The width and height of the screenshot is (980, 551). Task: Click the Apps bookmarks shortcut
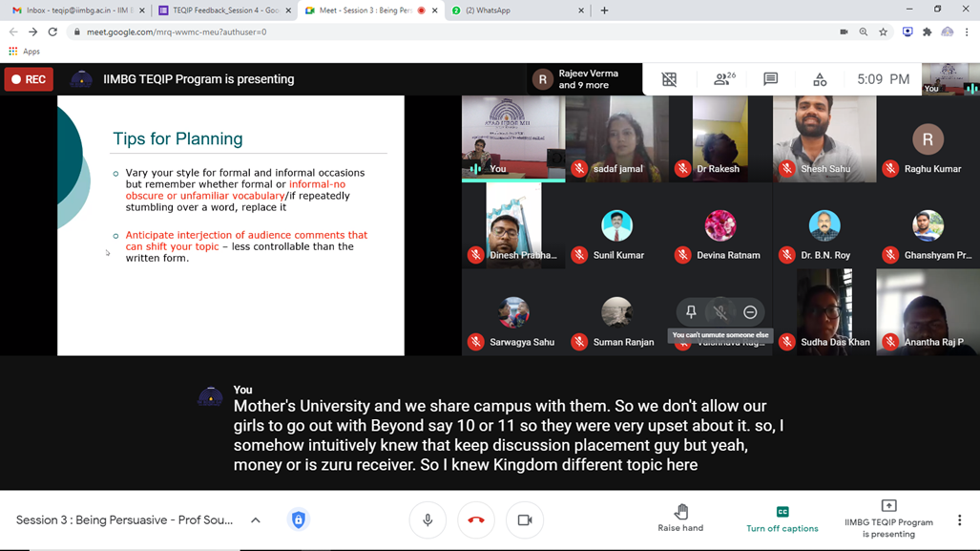25,52
